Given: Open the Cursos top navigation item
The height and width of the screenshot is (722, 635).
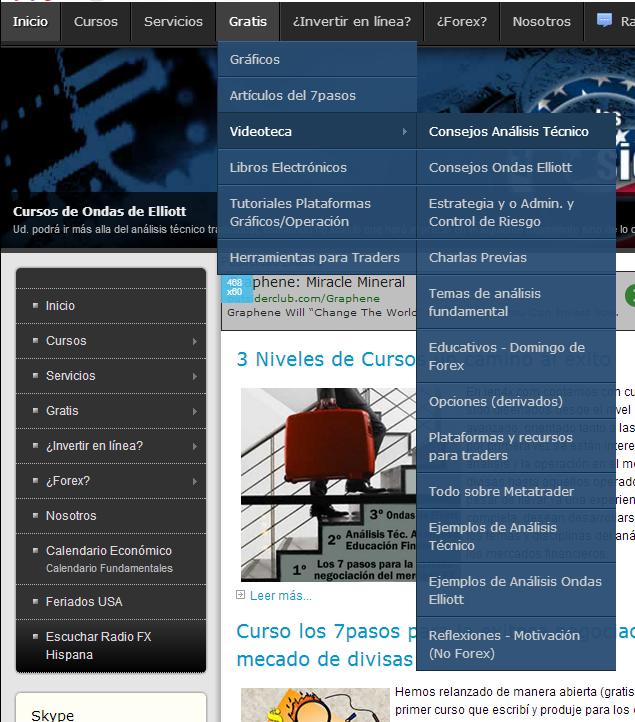Looking at the screenshot, I should [96, 22].
